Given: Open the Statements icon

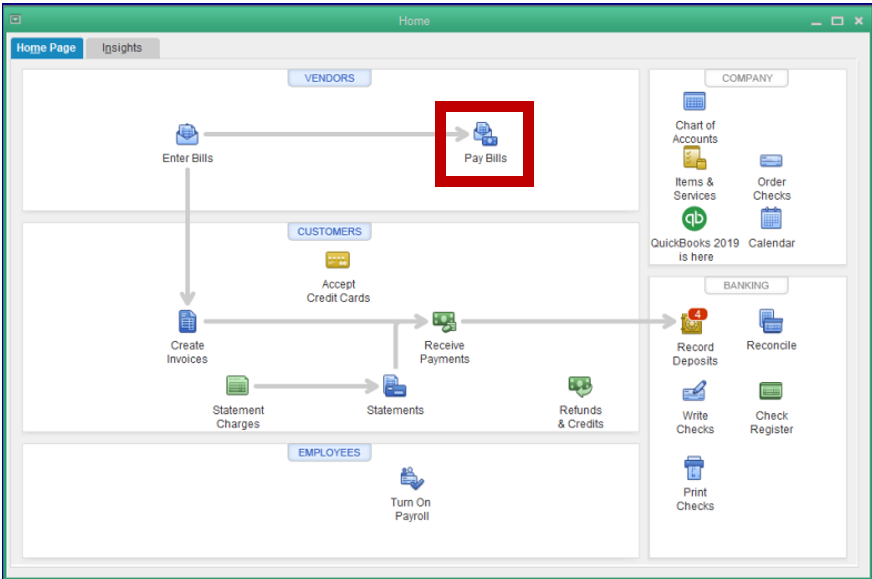Looking at the screenshot, I should point(395,386).
